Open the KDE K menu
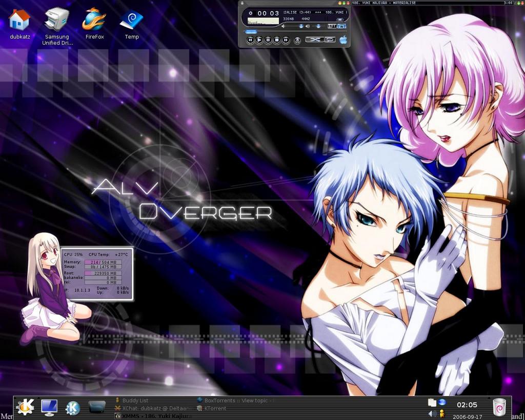The width and height of the screenshot is (525, 420). coord(25,407)
